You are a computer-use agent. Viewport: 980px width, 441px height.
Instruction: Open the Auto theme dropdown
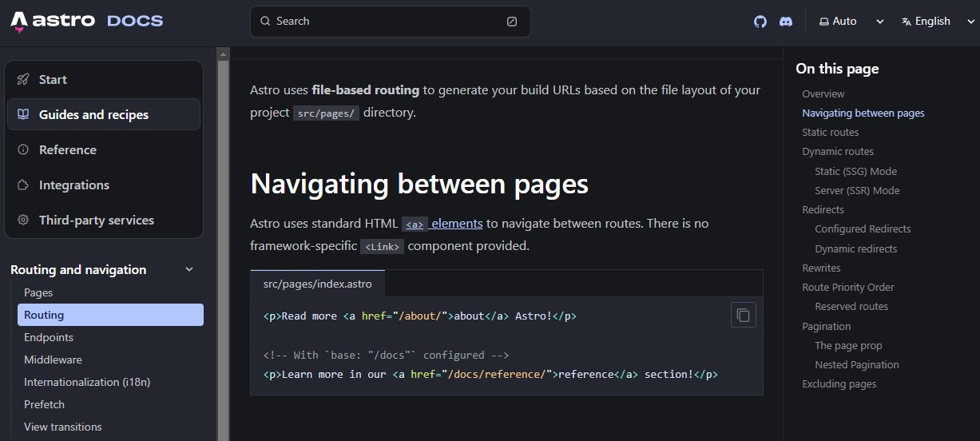pos(851,22)
